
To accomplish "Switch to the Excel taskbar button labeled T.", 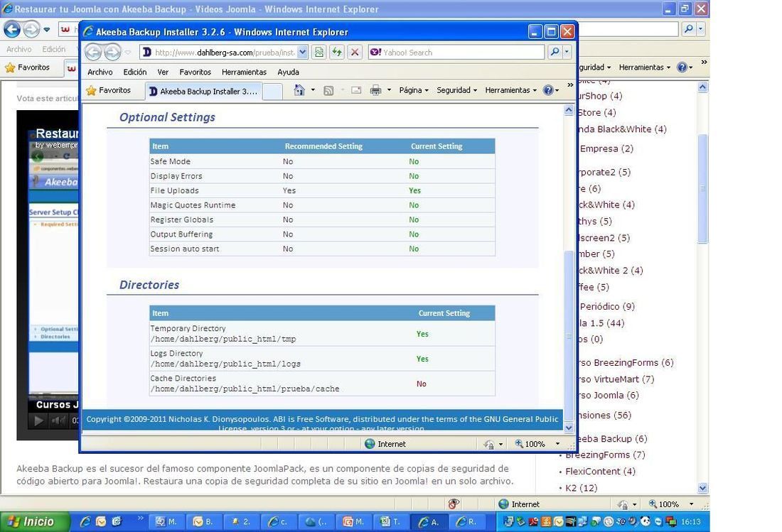I will click(390, 521).
